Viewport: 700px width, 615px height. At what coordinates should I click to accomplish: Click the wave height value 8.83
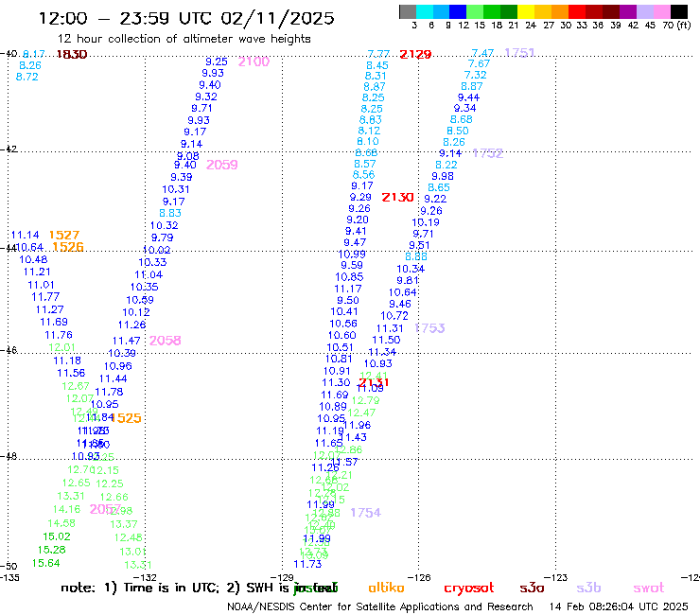170,213
